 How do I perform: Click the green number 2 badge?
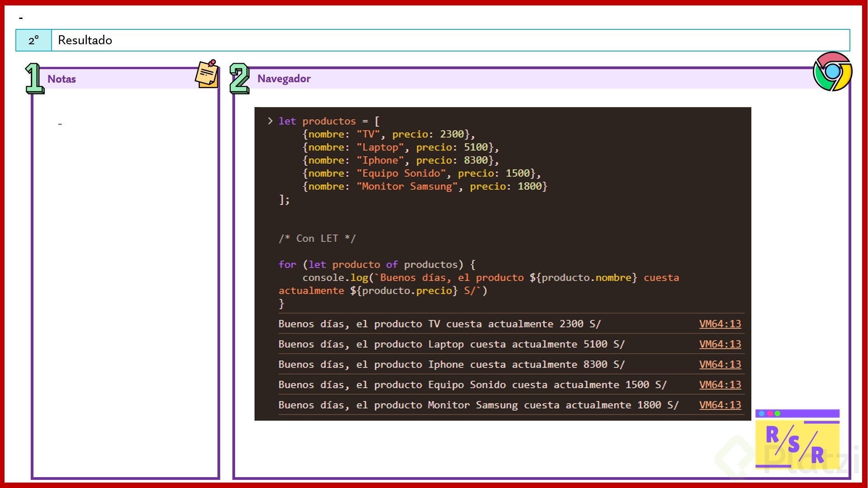click(239, 78)
